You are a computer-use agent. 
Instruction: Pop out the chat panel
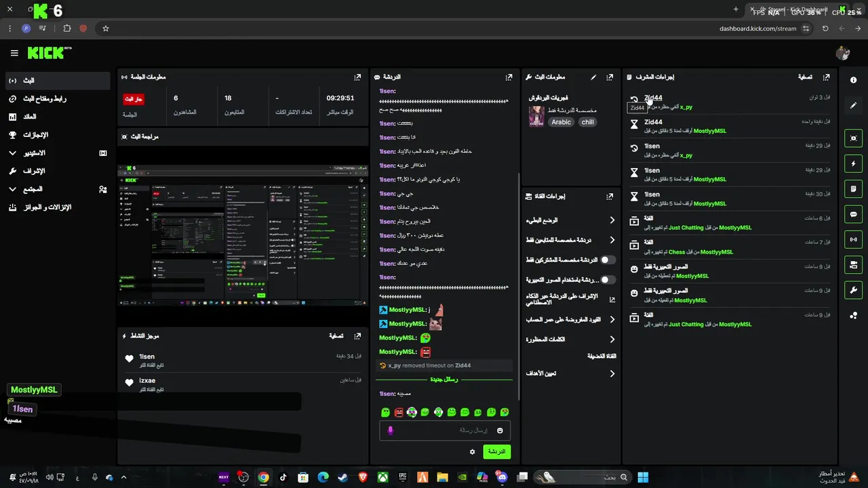pyautogui.click(x=509, y=77)
